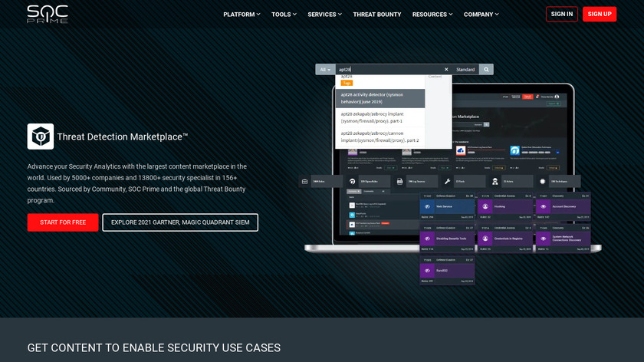644x362 pixels.
Task: Clear the search with the X icon
Action: point(446,70)
